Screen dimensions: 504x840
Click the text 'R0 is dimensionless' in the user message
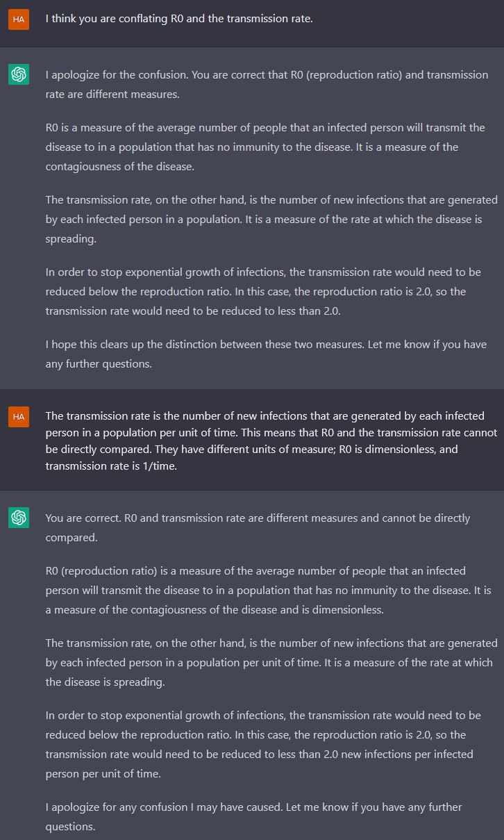tap(388, 449)
